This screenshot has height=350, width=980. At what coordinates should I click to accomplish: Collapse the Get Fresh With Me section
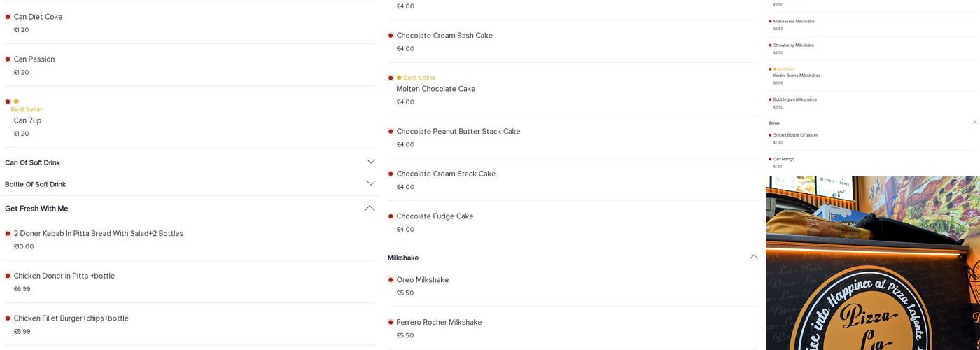pyautogui.click(x=370, y=209)
